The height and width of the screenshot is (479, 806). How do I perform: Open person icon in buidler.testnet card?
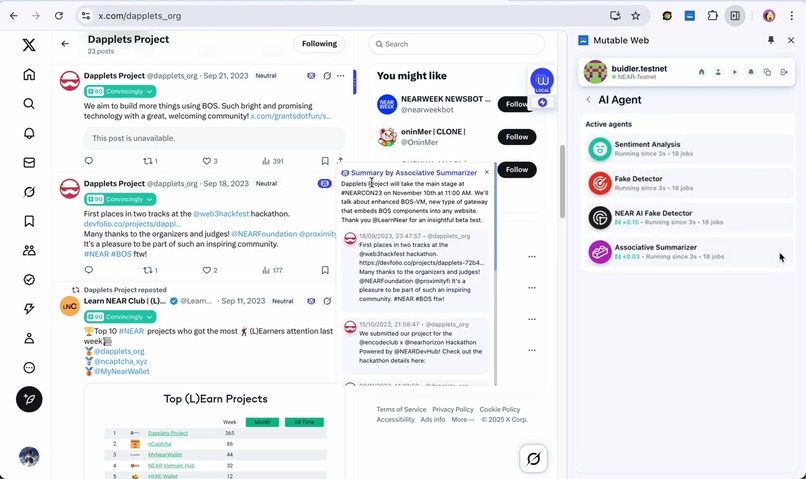click(x=718, y=72)
